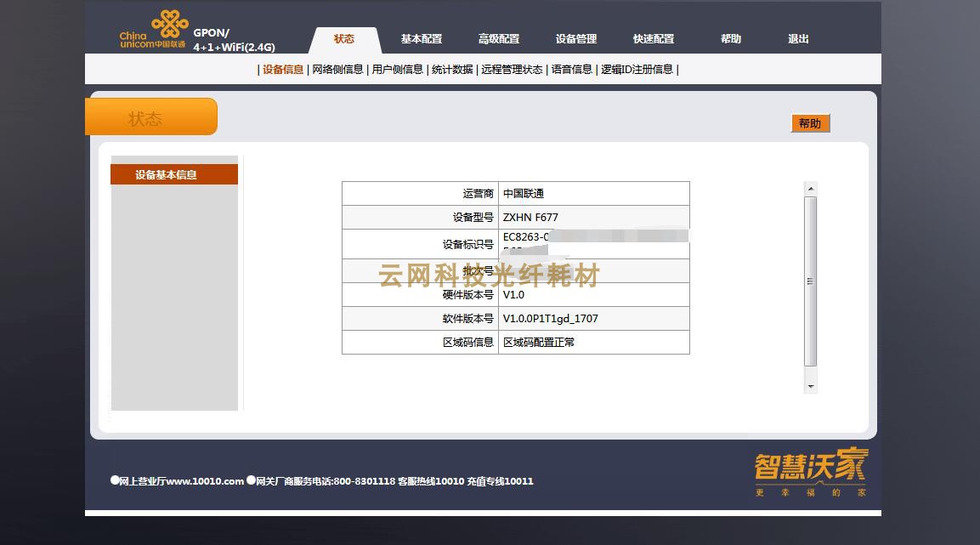Click the www.10010.com footer text
Screen dimensions: 980x545
[205, 481]
